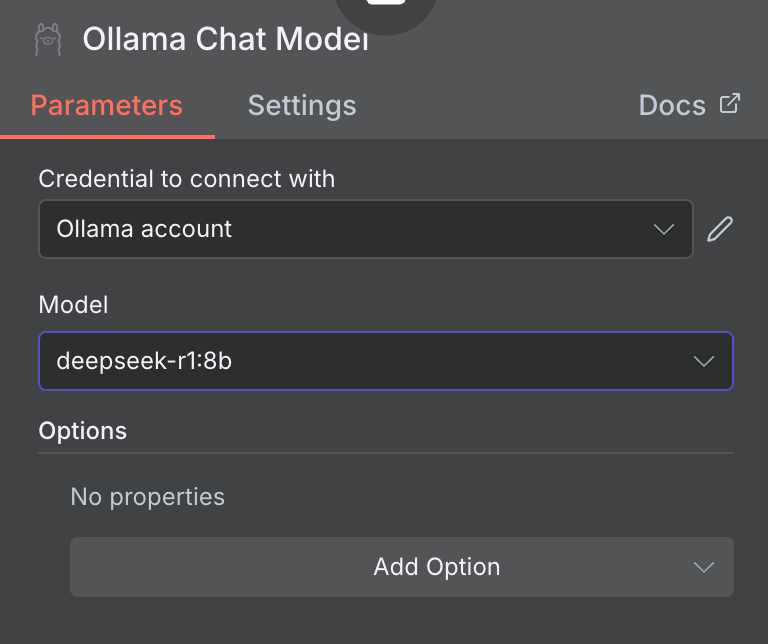The image size is (768, 644).
Task: Click the partially visible node icon at top
Action: [386, 8]
